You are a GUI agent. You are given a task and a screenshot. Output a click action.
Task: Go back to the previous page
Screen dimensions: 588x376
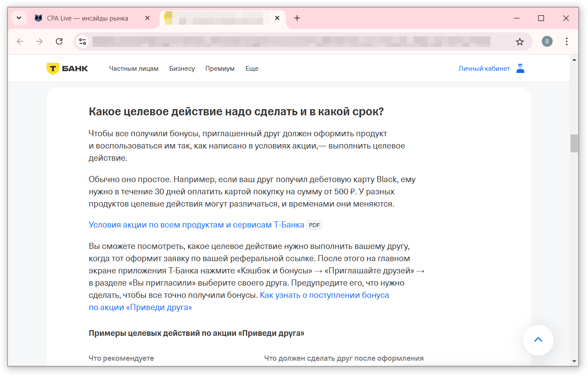[x=20, y=41]
